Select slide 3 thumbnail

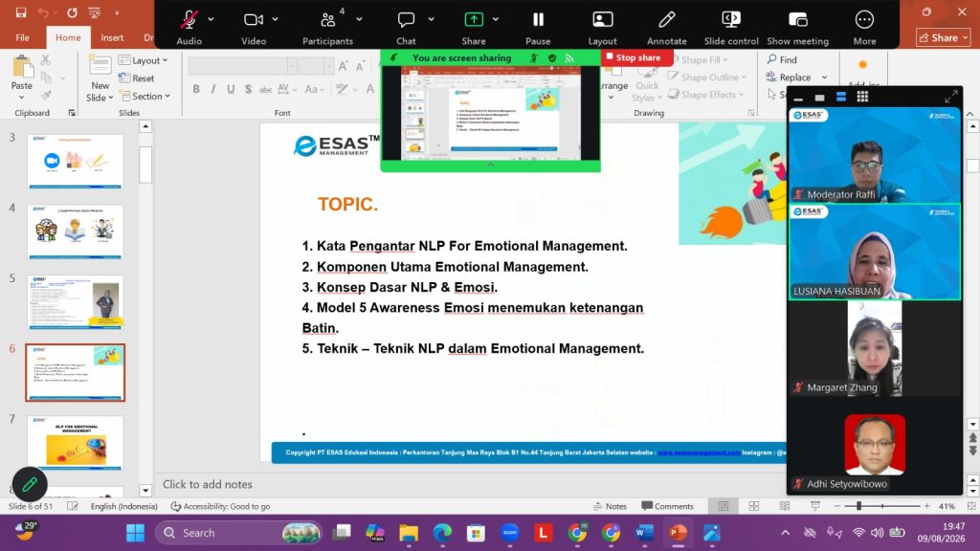(x=76, y=161)
